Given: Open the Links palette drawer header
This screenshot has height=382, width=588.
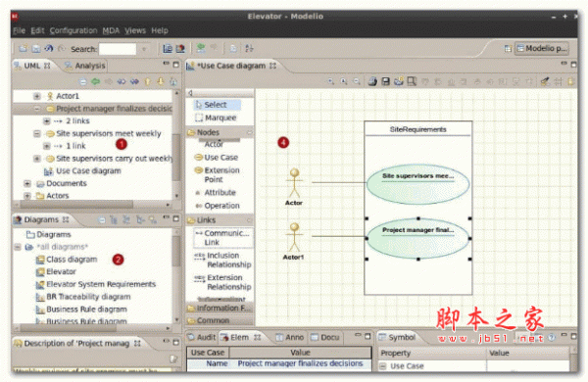Looking at the screenshot, I should pos(220,220).
